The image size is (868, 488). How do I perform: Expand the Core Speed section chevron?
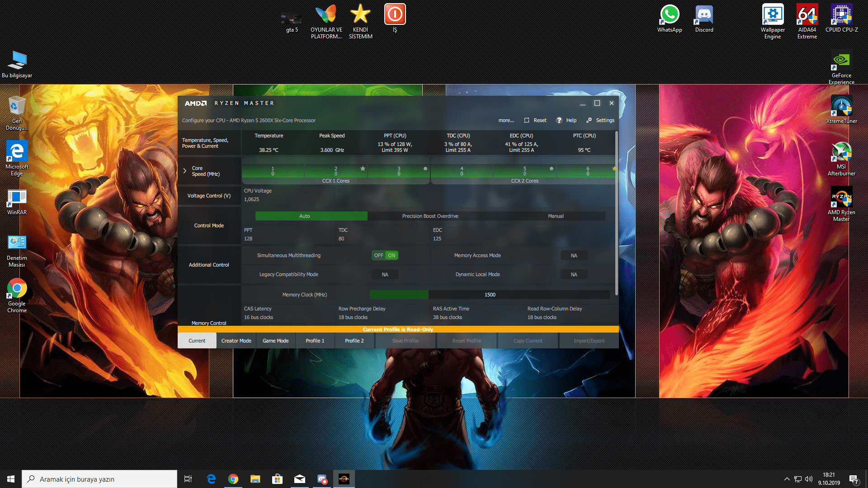pyautogui.click(x=184, y=171)
